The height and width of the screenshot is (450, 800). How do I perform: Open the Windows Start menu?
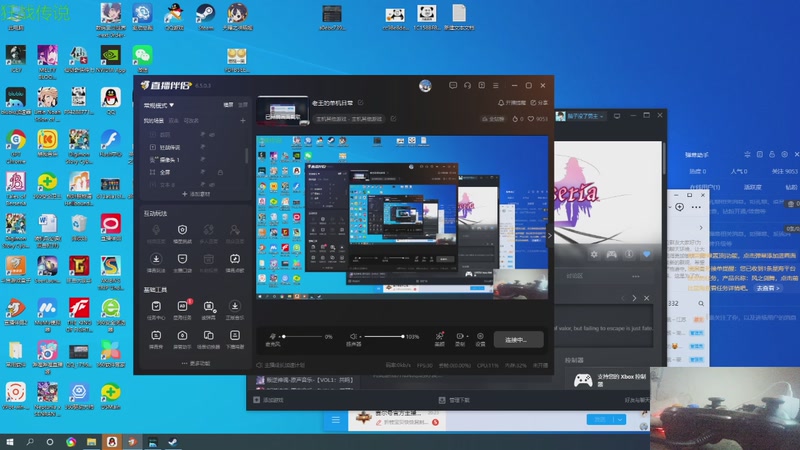click(9, 442)
